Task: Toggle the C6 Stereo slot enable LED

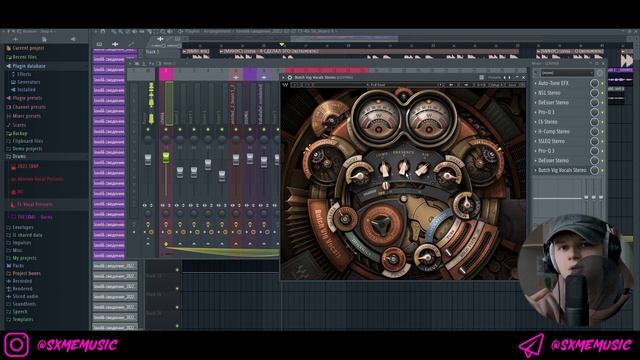Action: pyautogui.click(x=602, y=122)
